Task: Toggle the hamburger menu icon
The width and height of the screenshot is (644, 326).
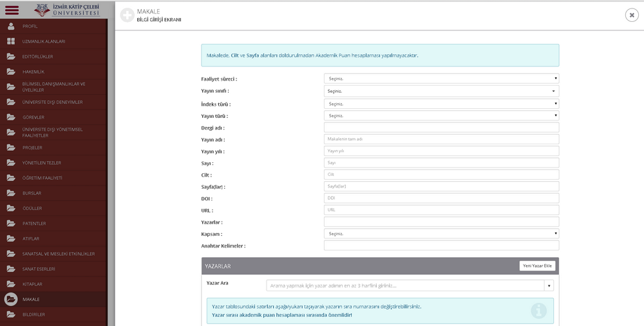Action: (x=12, y=10)
